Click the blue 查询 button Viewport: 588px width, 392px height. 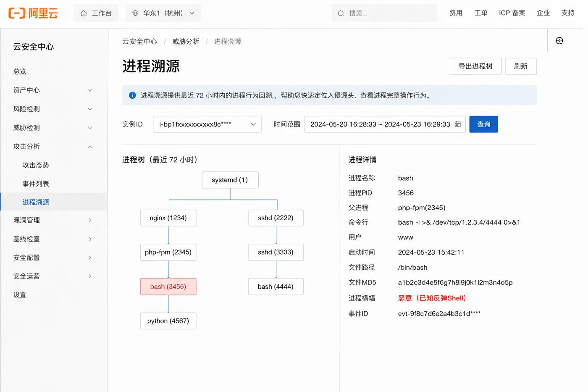484,124
